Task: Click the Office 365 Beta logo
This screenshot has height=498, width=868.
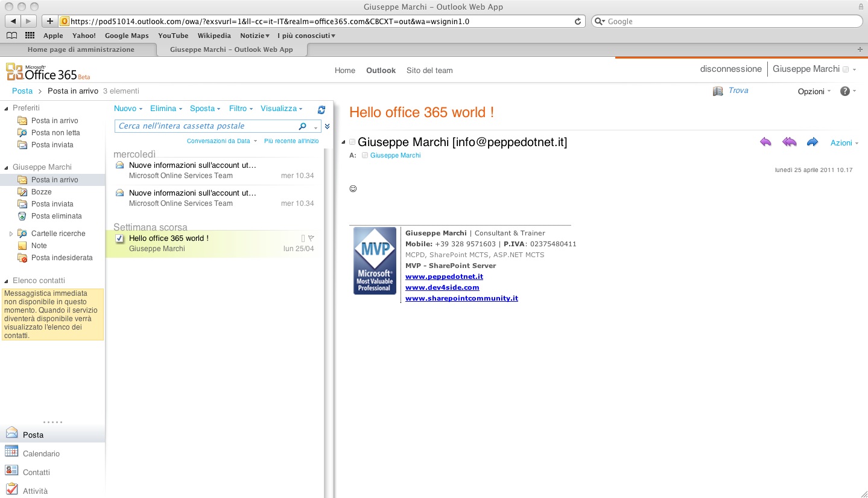Action: [x=48, y=72]
